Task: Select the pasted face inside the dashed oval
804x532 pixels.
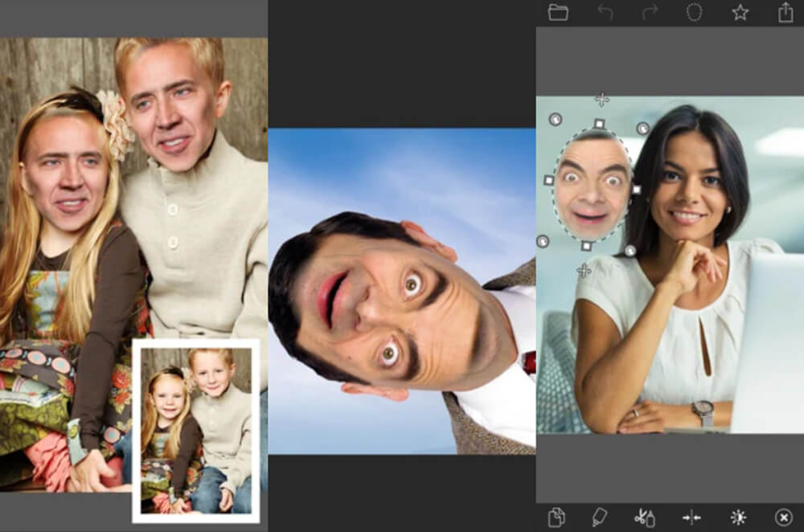Action: (593, 185)
